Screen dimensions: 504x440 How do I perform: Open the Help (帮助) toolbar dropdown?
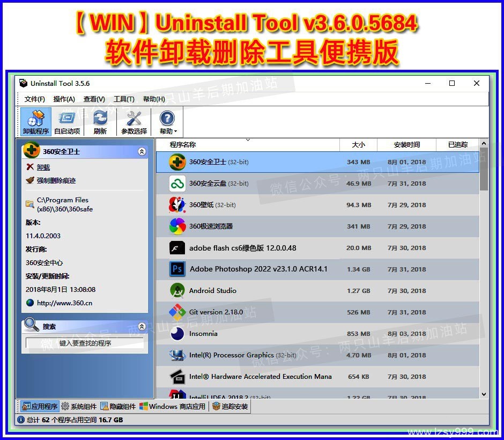coord(167,121)
